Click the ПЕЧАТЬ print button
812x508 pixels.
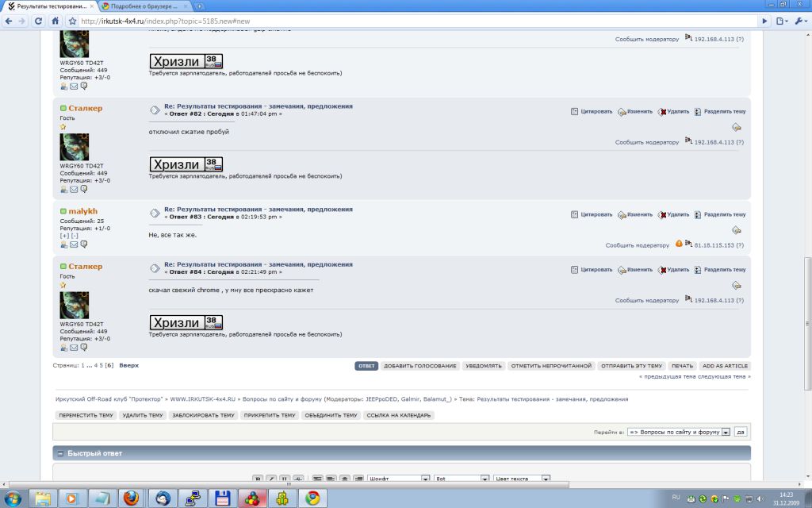(681, 366)
